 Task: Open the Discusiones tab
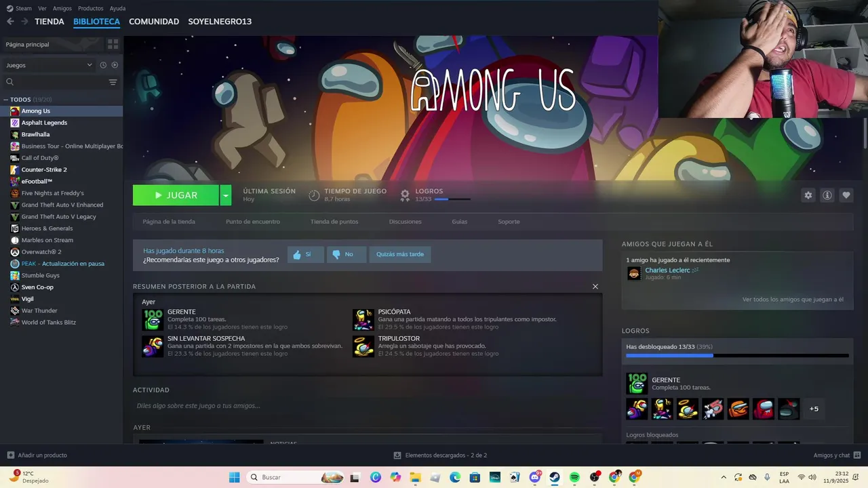(x=406, y=222)
